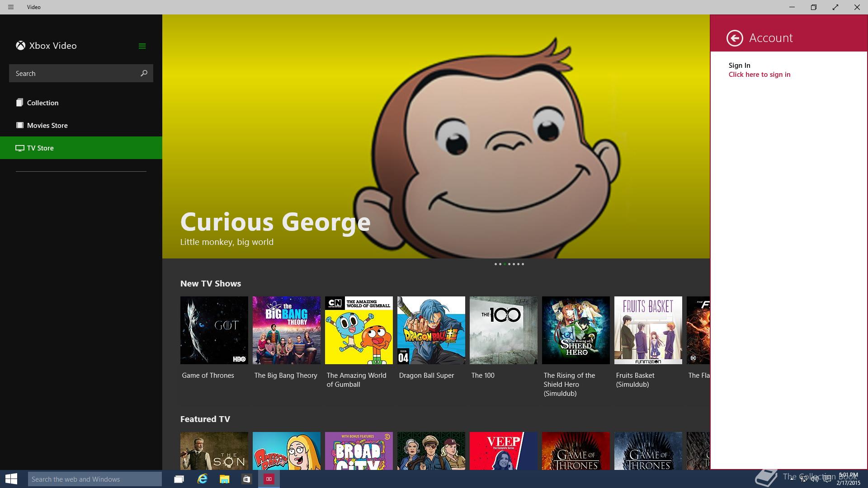Click into the Search input field
The image size is (868, 488).
81,73
